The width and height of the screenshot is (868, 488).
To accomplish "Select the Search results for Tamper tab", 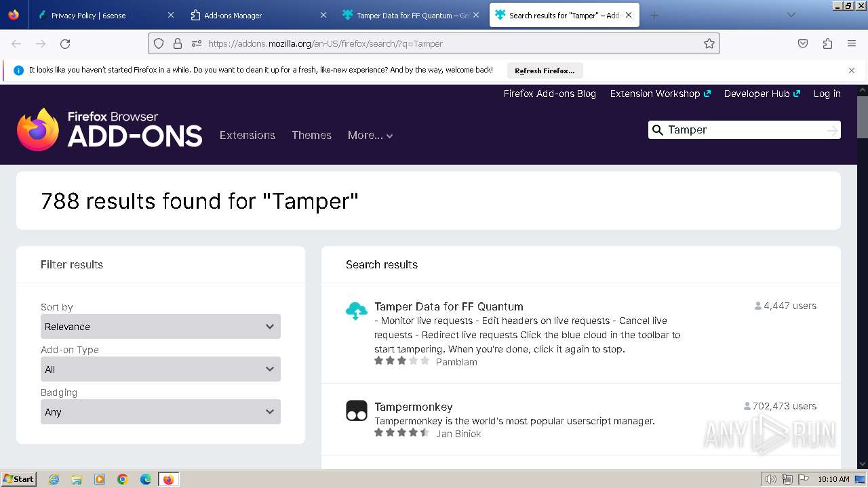I will [564, 15].
